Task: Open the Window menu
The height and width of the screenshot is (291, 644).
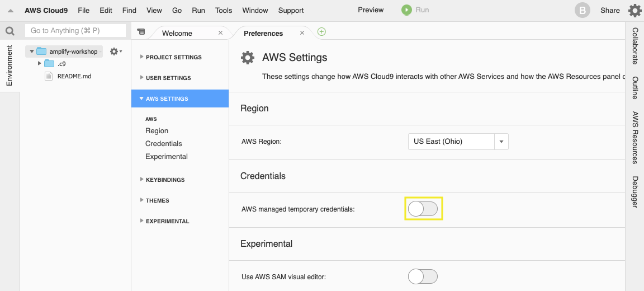Action: [255, 10]
